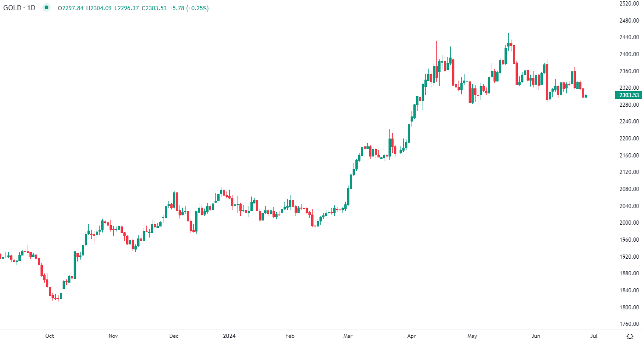This screenshot has width=644, height=348.
Task: Open chart settings gear icon
Action: pyautogui.click(x=630, y=336)
